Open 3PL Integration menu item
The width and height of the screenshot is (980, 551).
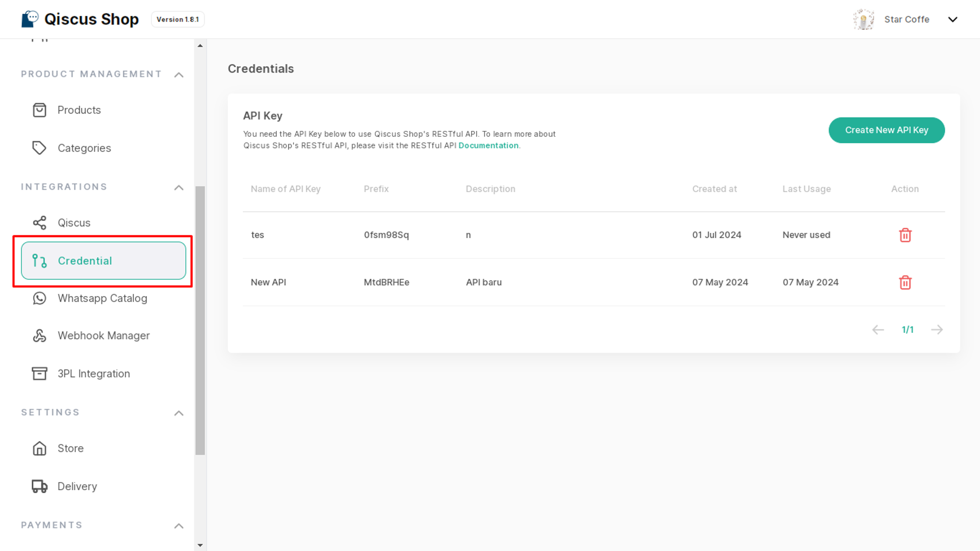[x=103, y=374]
